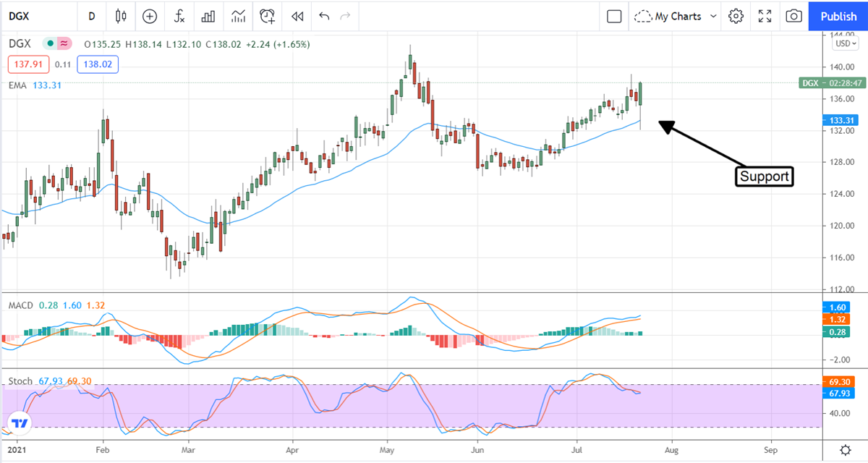Start bar replay with the rewind icon

[x=297, y=16]
